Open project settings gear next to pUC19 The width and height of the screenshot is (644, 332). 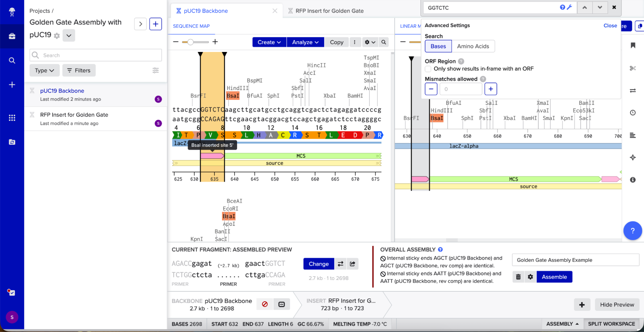[x=57, y=36]
